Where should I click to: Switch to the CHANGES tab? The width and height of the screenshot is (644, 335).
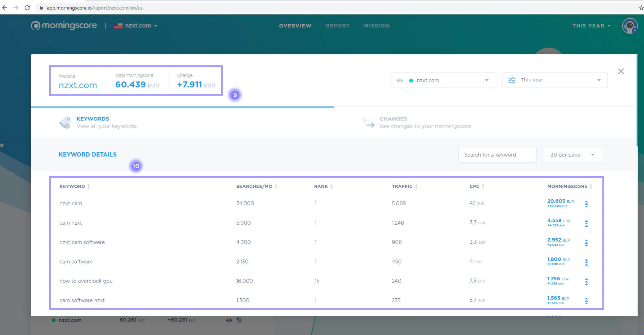pos(485,122)
